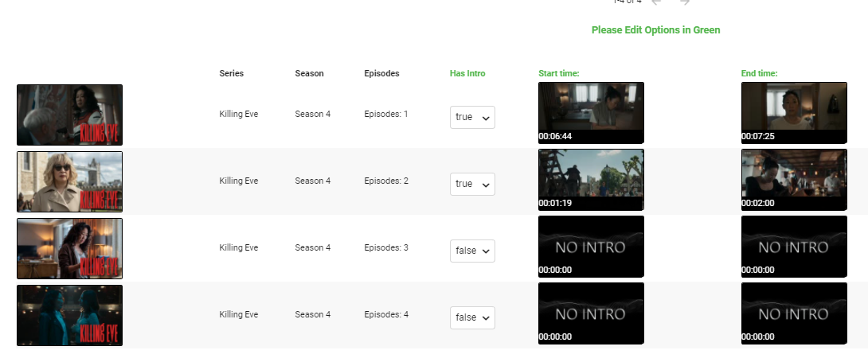868x362 pixels.
Task: Click the Episodes column header
Action: point(382,73)
